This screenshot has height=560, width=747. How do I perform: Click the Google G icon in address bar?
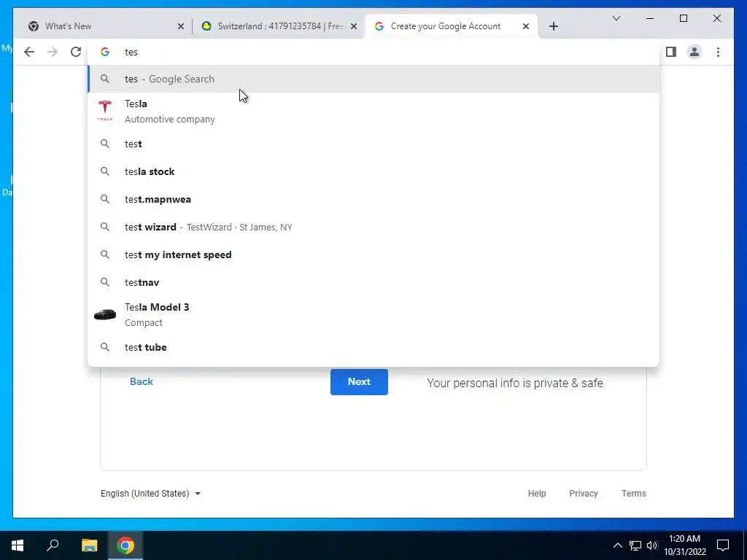pyautogui.click(x=105, y=52)
